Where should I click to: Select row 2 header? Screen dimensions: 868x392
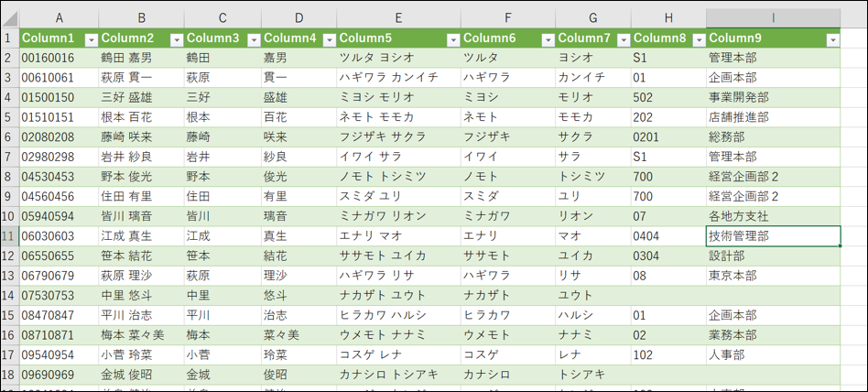pos(9,58)
